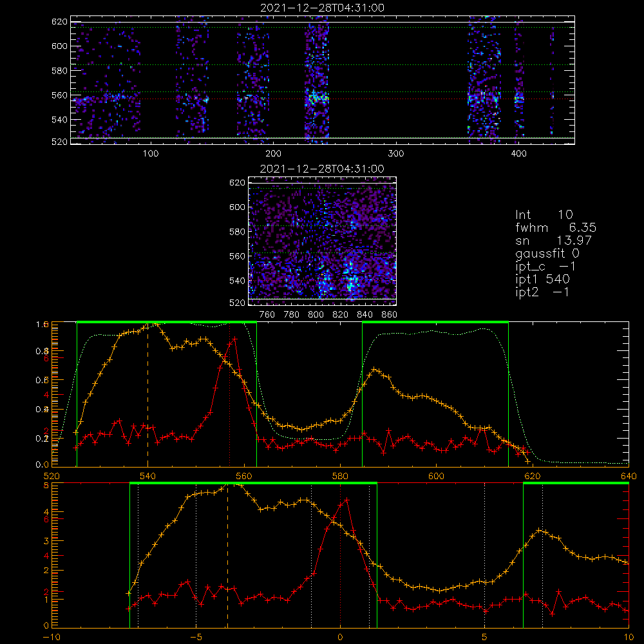644x644 pixels.
Task: Click the orange dashed vertical line in bottom plot
Action: tap(227, 555)
